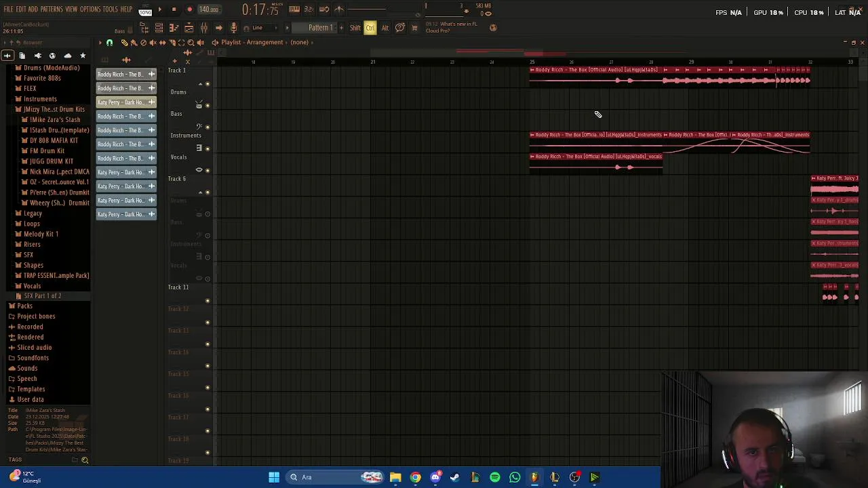Screen dimensions: 868x488
Task: Select the playlist delete tool
Action: click(143, 43)
